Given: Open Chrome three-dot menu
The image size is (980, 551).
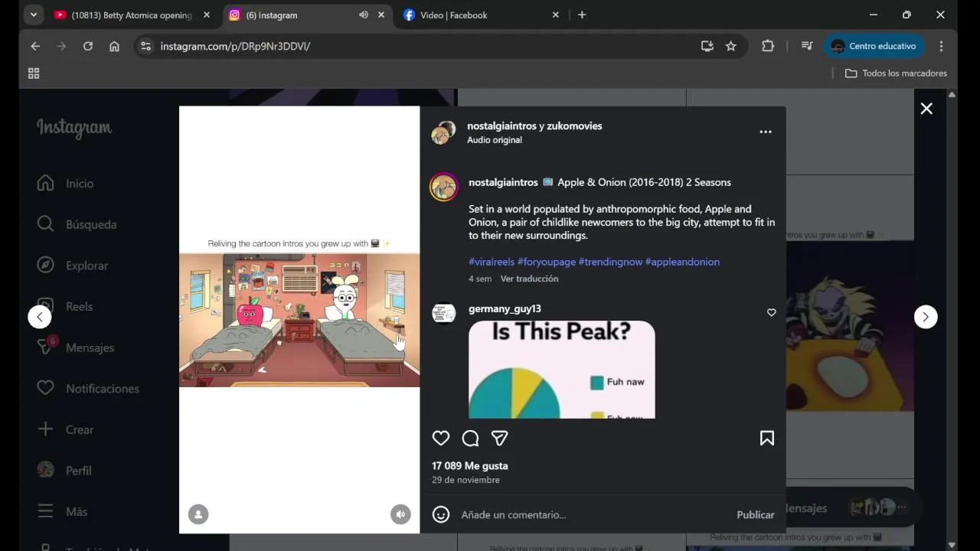Looking at the screenshot, I should point(941,46).
